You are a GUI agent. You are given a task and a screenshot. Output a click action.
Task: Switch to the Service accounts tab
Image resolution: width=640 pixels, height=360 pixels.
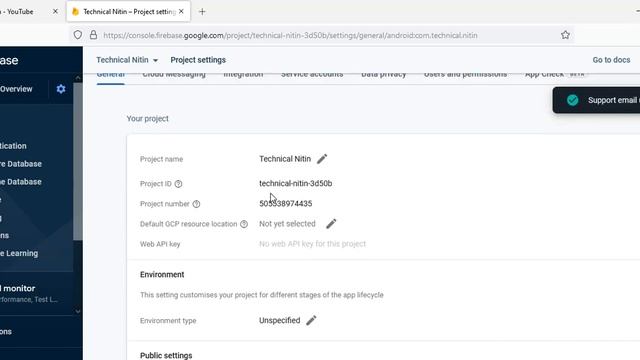[x=312, y=75]
